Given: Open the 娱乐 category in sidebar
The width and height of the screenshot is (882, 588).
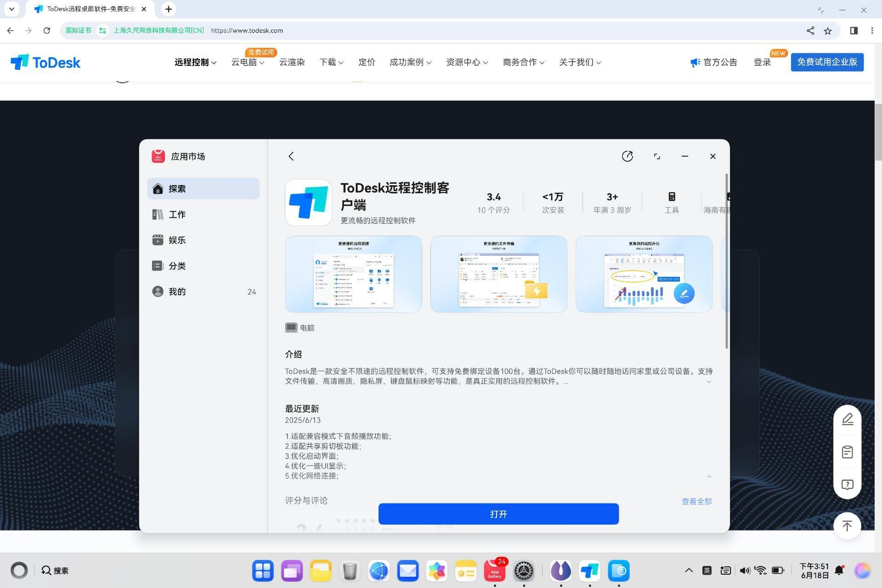Looking at the screenshot, I should click(203, 240).
